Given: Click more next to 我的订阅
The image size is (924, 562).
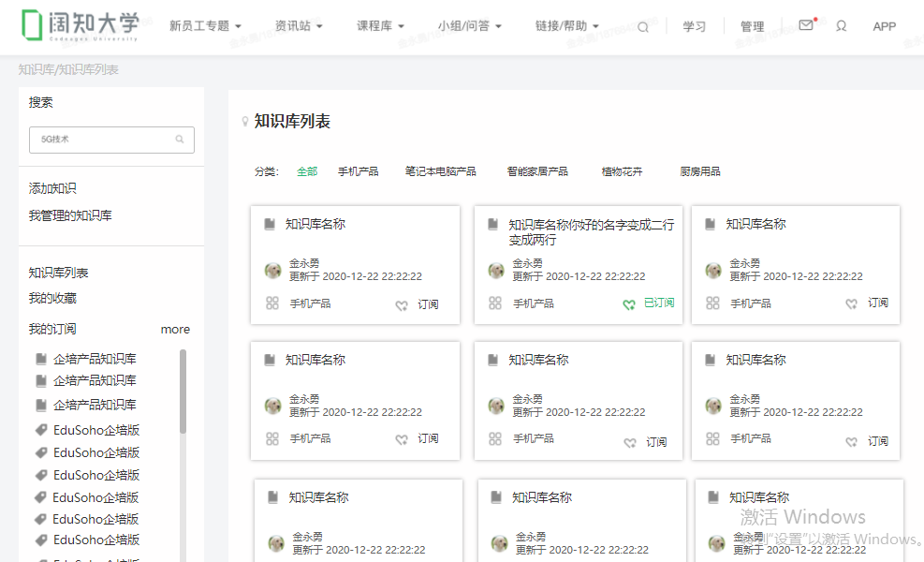Looking at the screenshot, I should pos(175,330).
